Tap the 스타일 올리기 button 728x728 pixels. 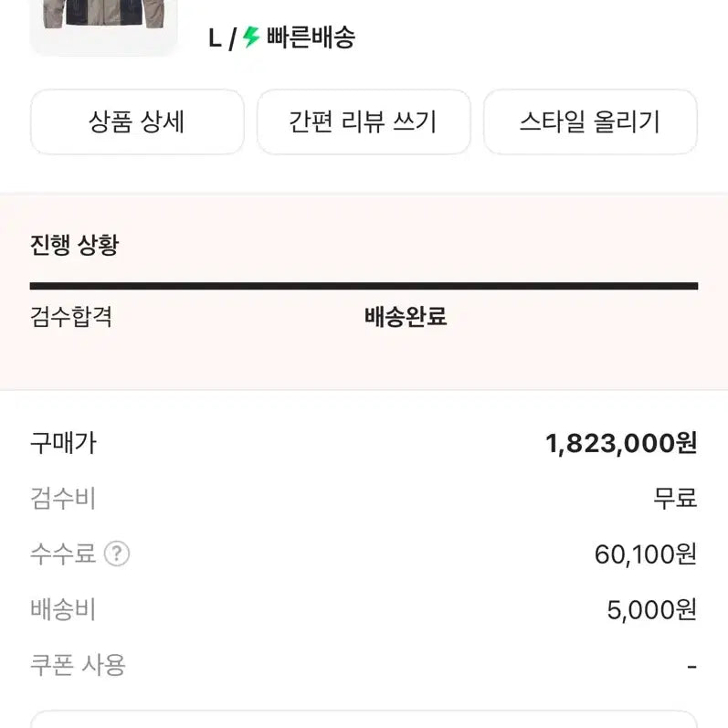click(590, 122)
